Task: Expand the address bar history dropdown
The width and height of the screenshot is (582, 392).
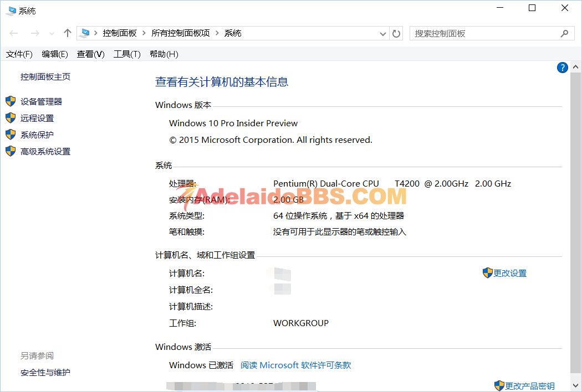Action: tap(382, 34)
